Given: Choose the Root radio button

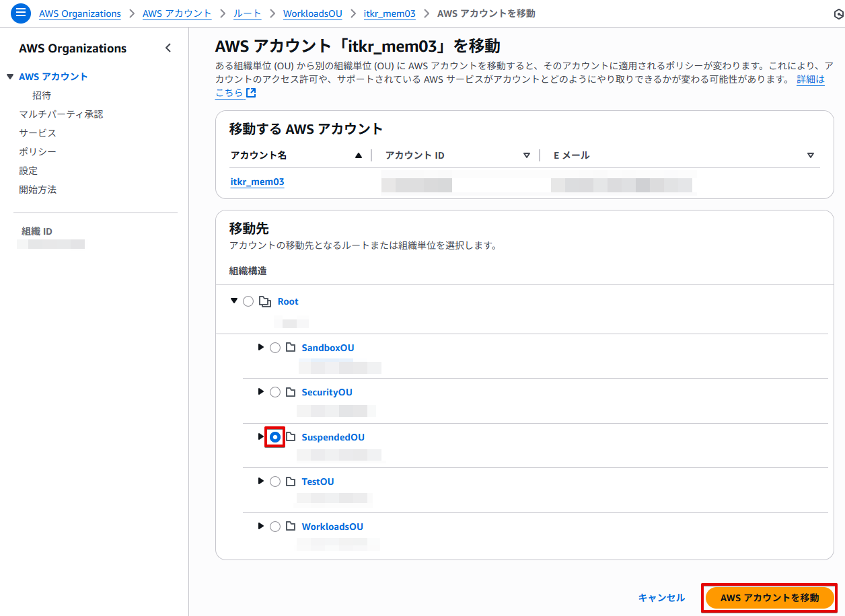Looking at the screenshot, I should pyautogui.click(x=248, y=301).
